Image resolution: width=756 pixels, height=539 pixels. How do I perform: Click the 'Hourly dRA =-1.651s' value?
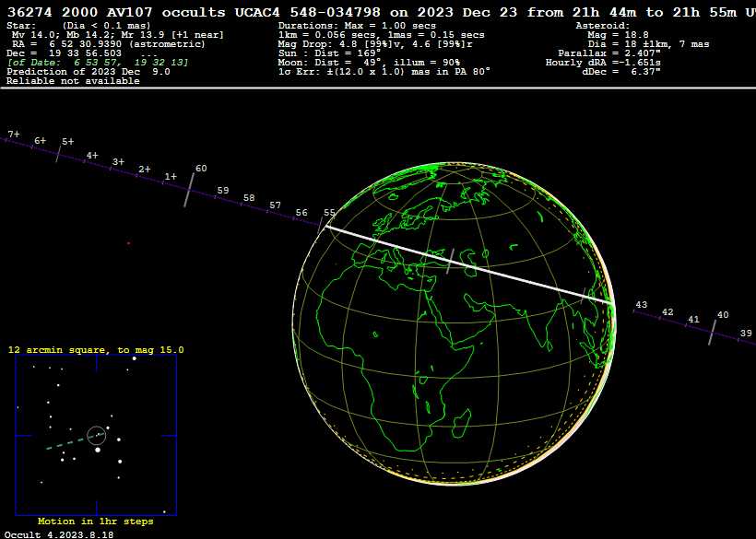tap(603, 63)
